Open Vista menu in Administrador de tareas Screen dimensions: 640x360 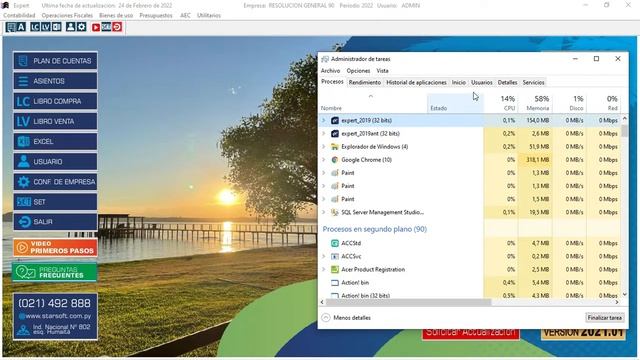[x=382, y=71]
